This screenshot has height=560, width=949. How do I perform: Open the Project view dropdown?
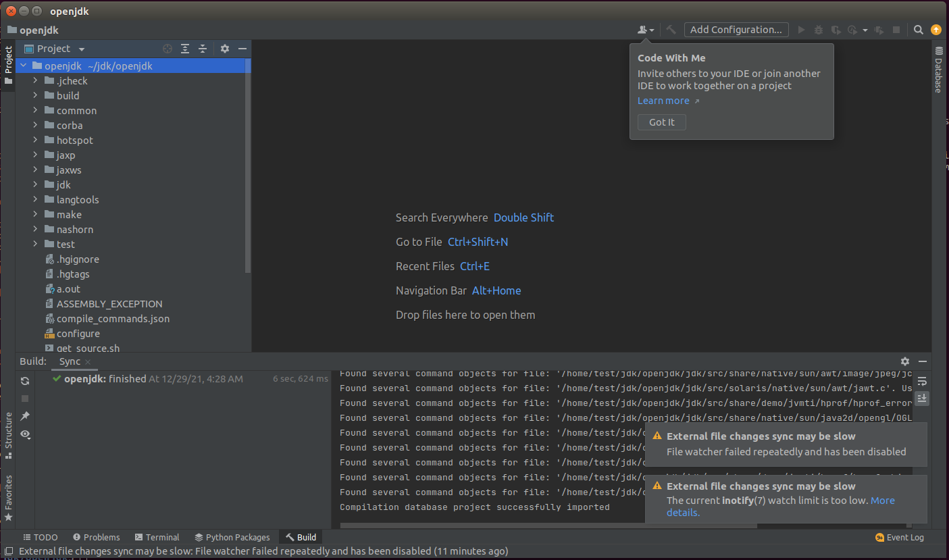point(82,49)
